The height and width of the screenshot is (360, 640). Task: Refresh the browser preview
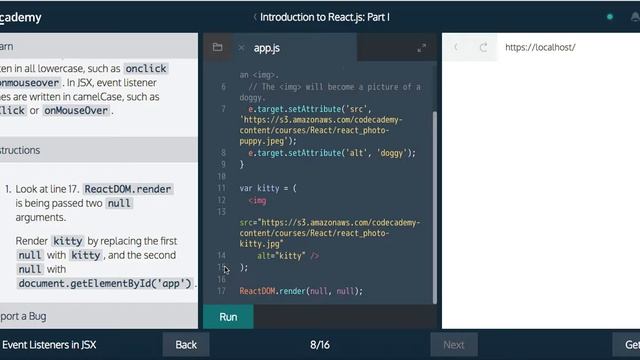[x=483, y=47]
